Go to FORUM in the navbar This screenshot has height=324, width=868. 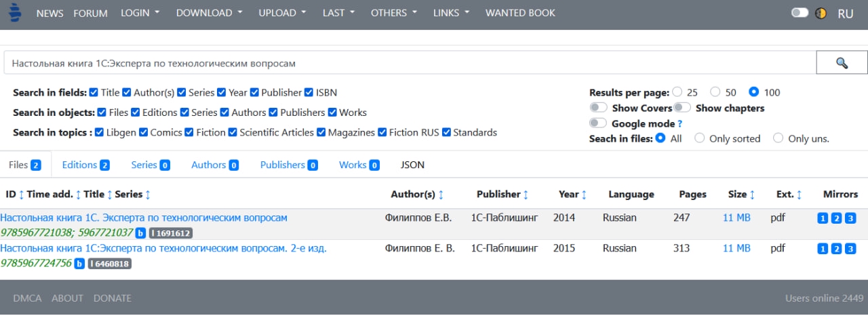[x=90, y=13]
